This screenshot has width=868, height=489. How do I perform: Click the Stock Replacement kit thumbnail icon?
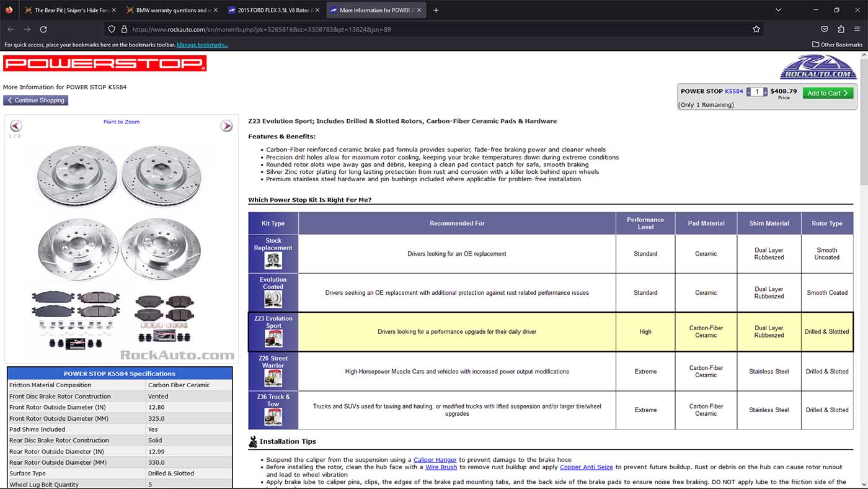coord(273,261)
